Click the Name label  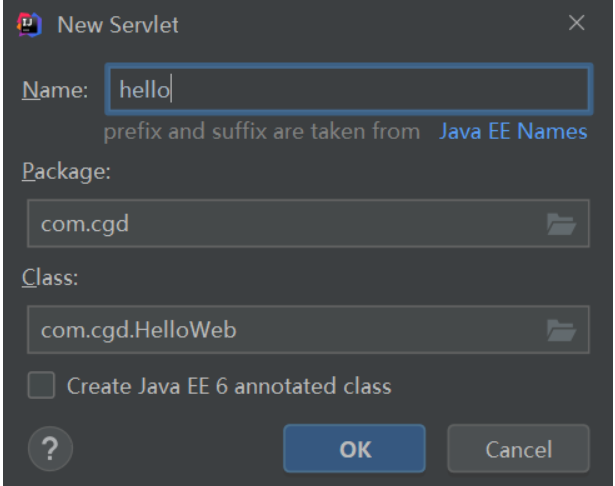pyautogui.click(x=55, y=90)
